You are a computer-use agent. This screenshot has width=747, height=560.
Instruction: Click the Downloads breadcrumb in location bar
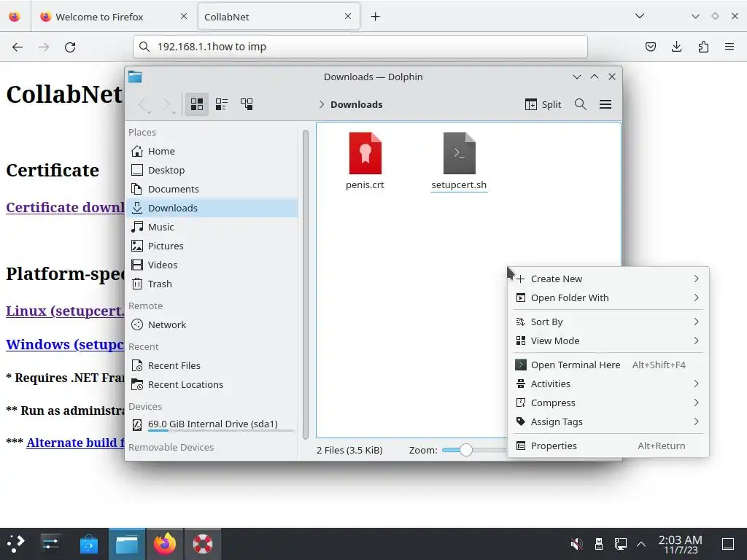click(x=356, y=104)
